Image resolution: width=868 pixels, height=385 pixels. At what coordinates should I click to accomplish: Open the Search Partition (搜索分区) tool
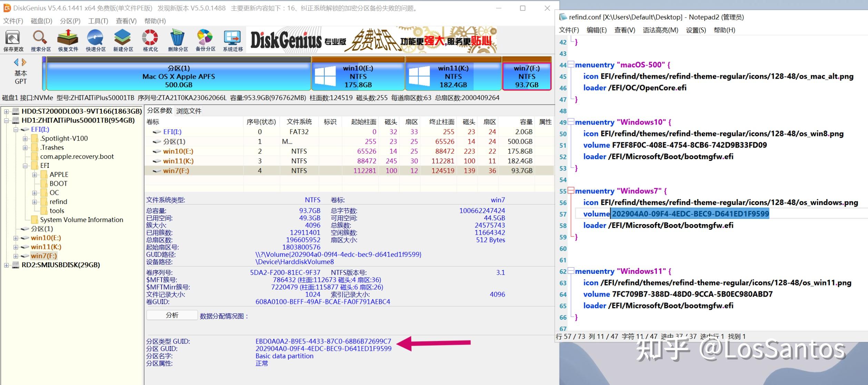41,41
